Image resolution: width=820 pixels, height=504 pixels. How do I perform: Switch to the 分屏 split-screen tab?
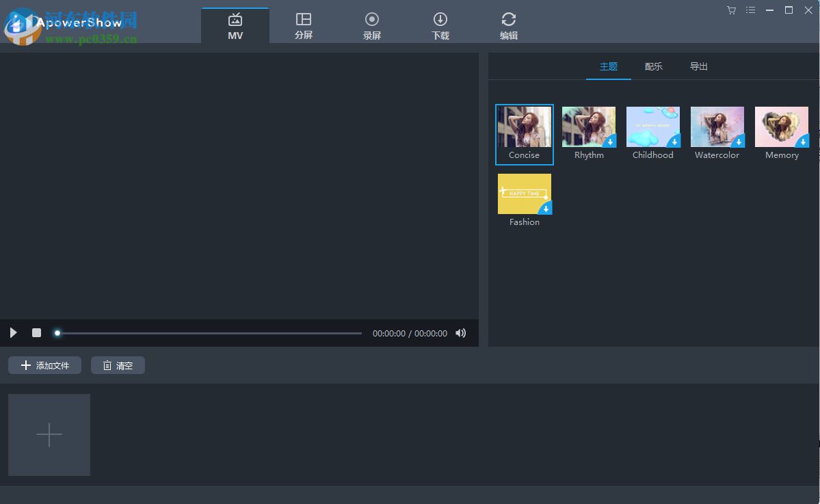pos(304,25)
